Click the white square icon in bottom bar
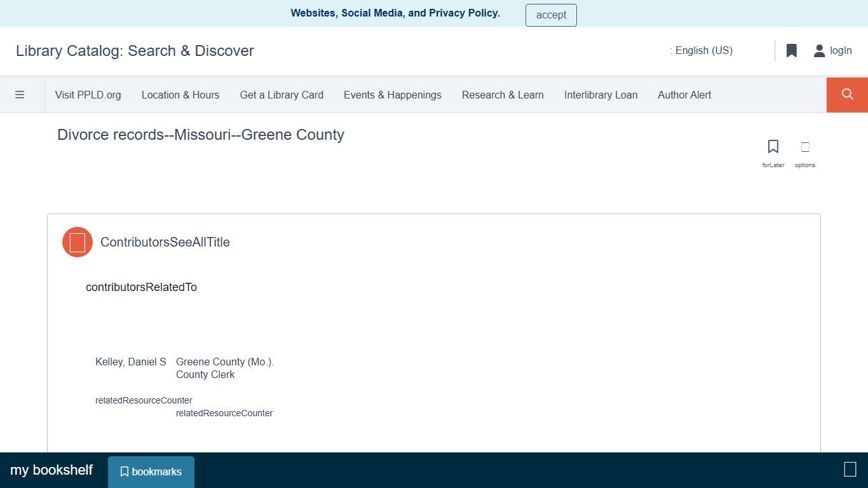Screen dimensions: 868x488 [850, 470]
